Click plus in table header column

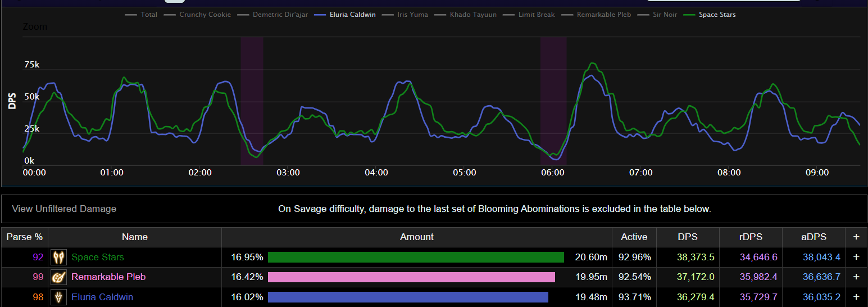pos(856,237)
